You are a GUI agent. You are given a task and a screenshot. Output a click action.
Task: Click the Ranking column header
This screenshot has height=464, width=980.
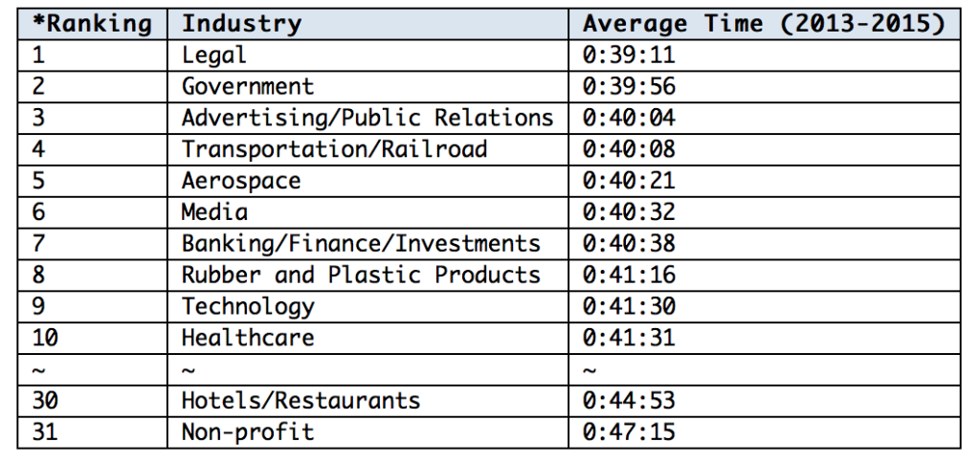tap(92, 24)
